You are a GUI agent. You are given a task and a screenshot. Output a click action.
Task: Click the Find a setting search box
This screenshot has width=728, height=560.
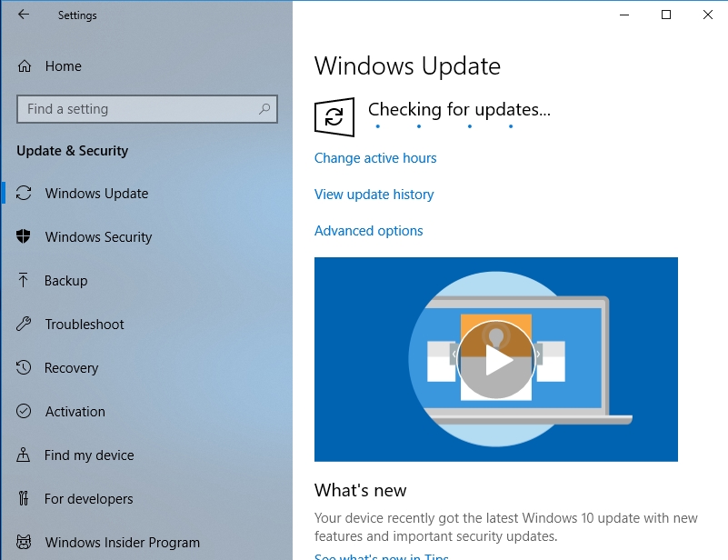pos(136,109)
